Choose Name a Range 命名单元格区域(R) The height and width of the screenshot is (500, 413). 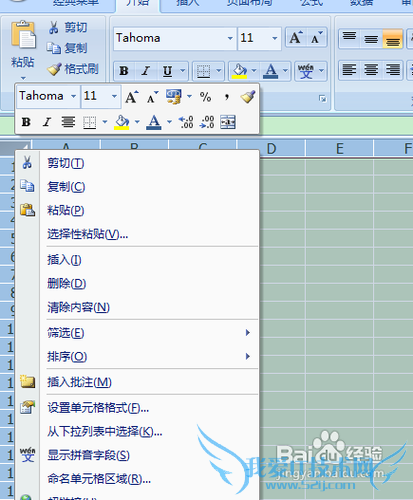[x=137, y=479]
